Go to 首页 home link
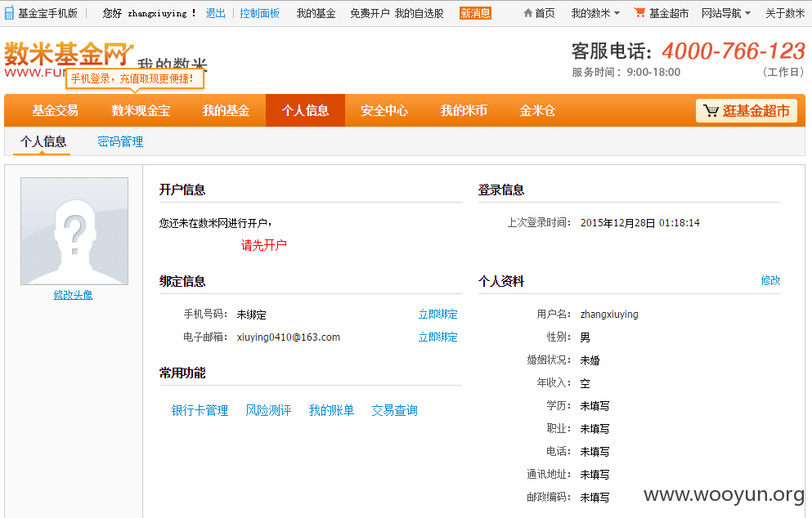 click(545, 13)
